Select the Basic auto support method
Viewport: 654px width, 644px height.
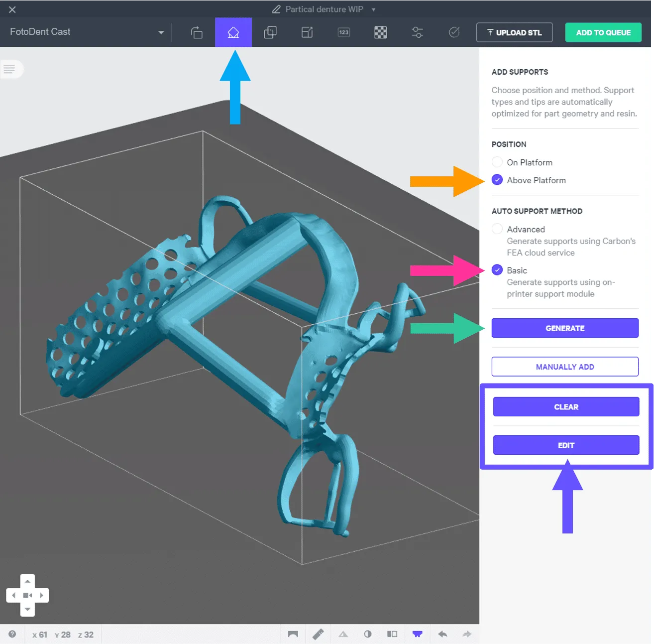(x=497, y=270)
